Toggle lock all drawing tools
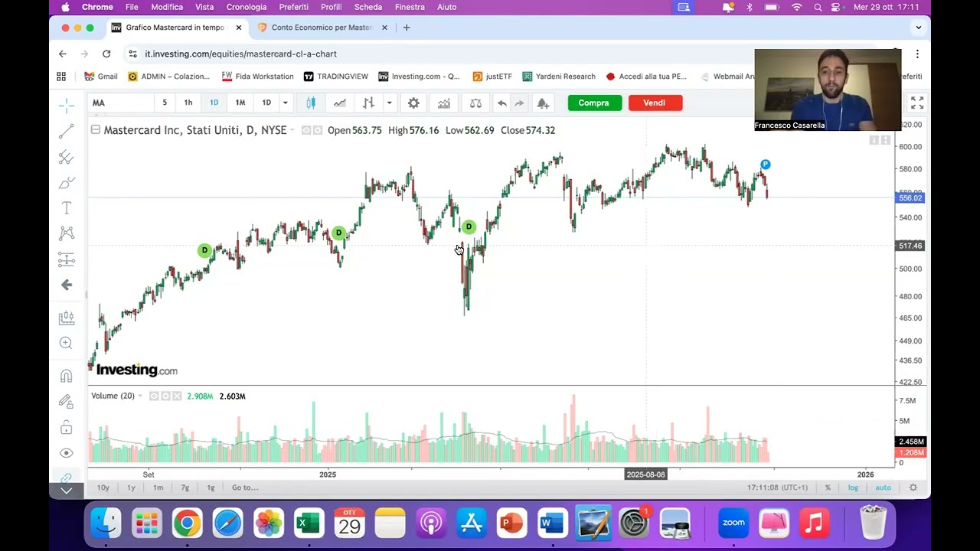The width and height of the screenshot is (980, 551). pyautogui.click(x=67, y=427)
